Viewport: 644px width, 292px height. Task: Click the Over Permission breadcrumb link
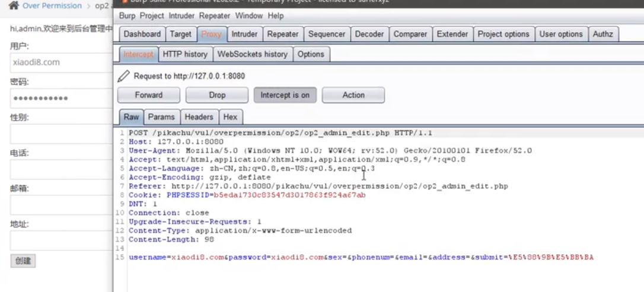click(52, 6)
